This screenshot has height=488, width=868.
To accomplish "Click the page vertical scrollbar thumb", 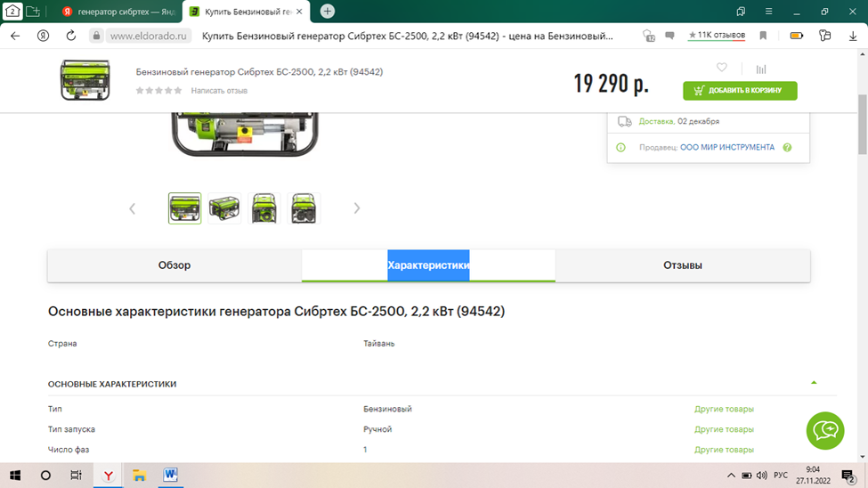I will point(863,125).
